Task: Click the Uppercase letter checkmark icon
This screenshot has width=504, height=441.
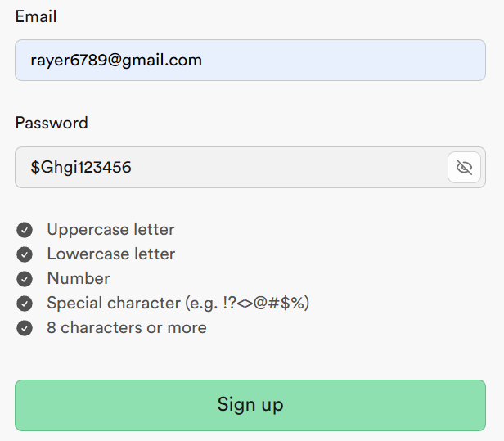Action: [x=25, y=230]
